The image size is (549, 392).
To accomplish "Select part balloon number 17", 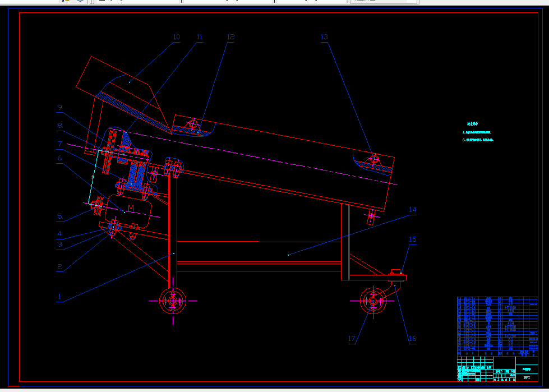I will (352, 339).
